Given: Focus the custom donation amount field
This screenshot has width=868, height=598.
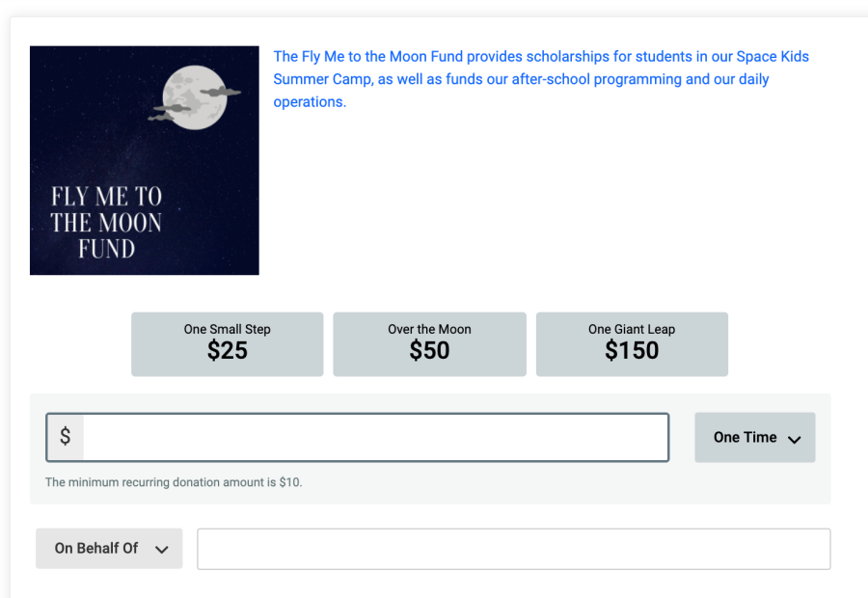Looking at the screenshot, I should click(375, 437).
